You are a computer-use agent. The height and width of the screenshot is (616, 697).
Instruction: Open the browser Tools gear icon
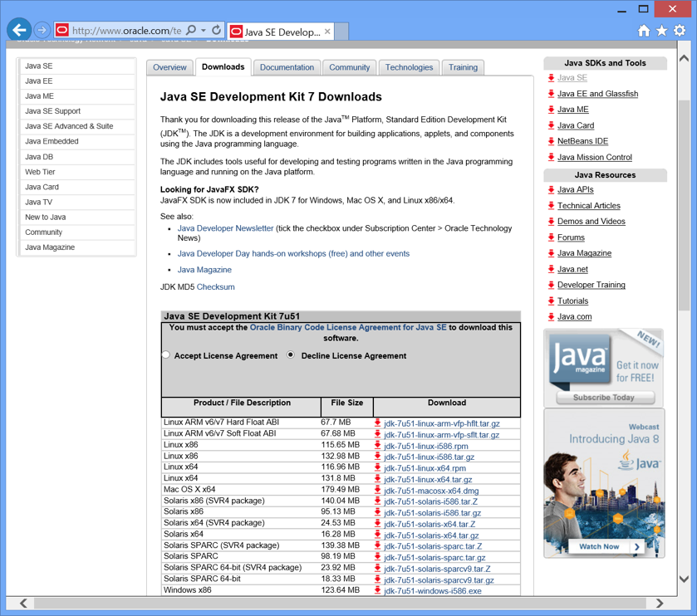tap(680, 30)
